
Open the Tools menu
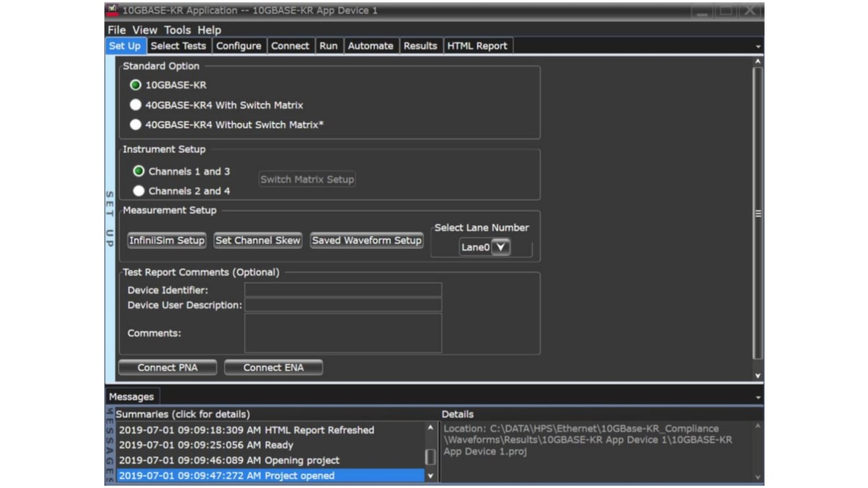[x=177, y=30]
